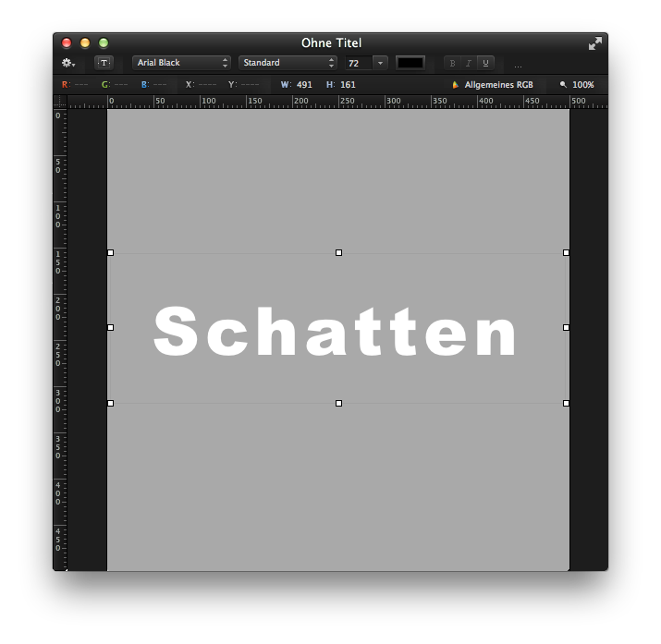This screenshot has height=644, width=661.
Task: Click the zoom magnifier icon
Action: pyautogui.click(x=562, y=85)
